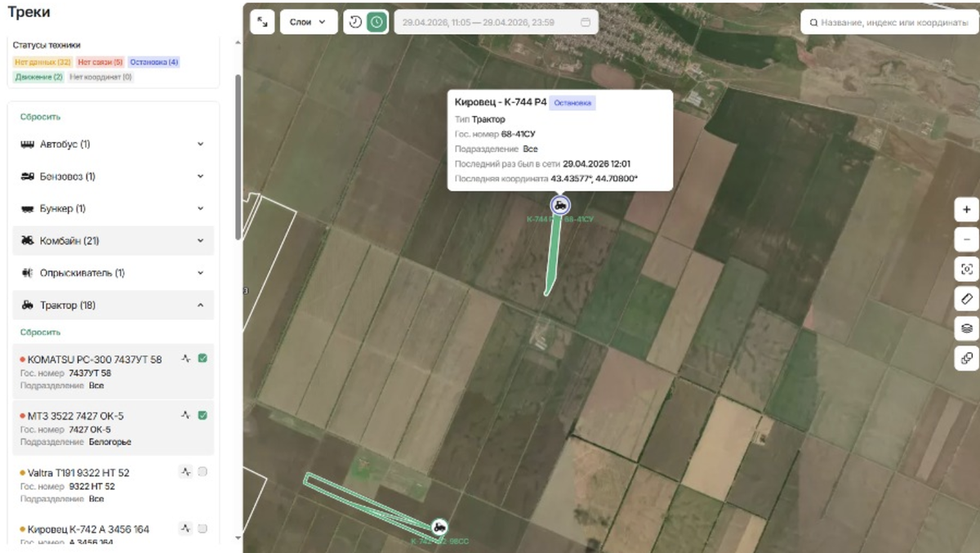Click the magnifier icon in search box

(813, 23)
